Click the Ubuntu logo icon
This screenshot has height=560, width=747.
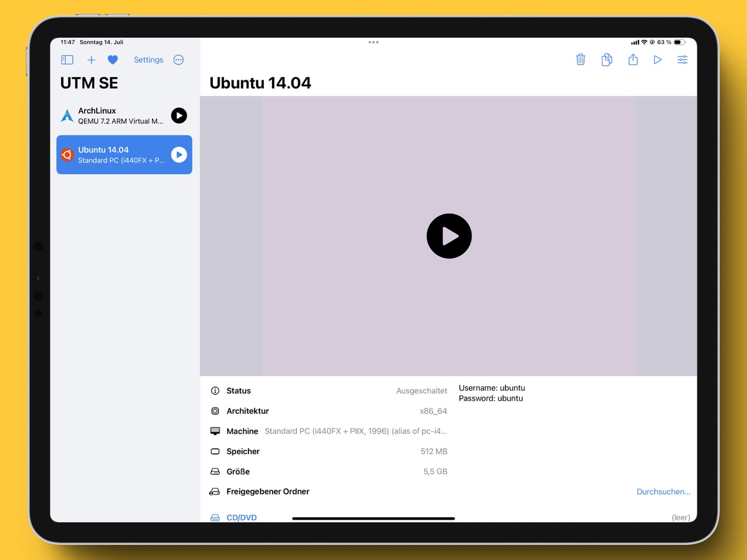tap(67, 154)
